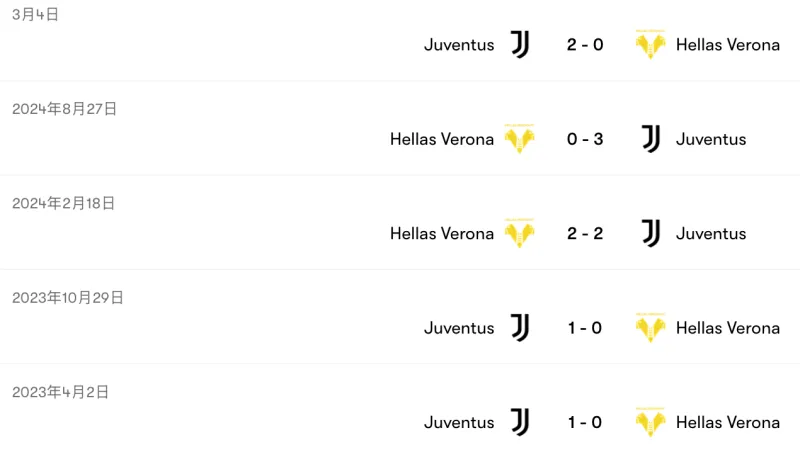
Task: Open the 2 - 2 draw score
Action: [x=585, y=233]
